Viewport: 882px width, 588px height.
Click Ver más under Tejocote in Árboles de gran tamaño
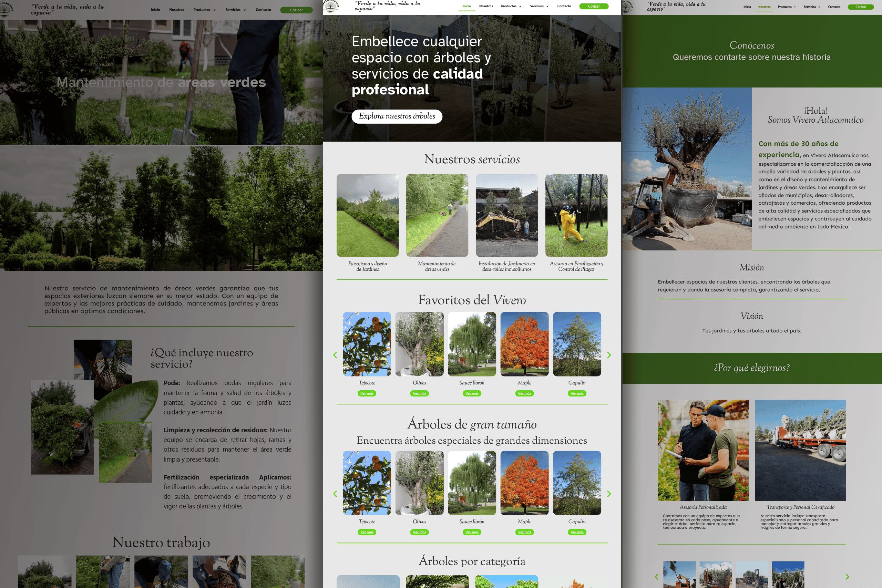point(367,532)
